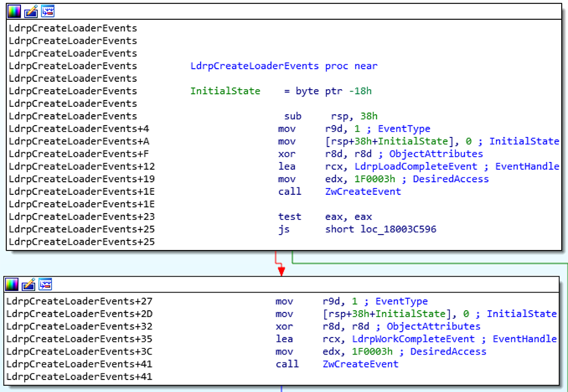This screenshot has height=392, width=568.
Task: Click the address label LdrpCreateLoaderEvents+19
Action: [x=82, y=179]
